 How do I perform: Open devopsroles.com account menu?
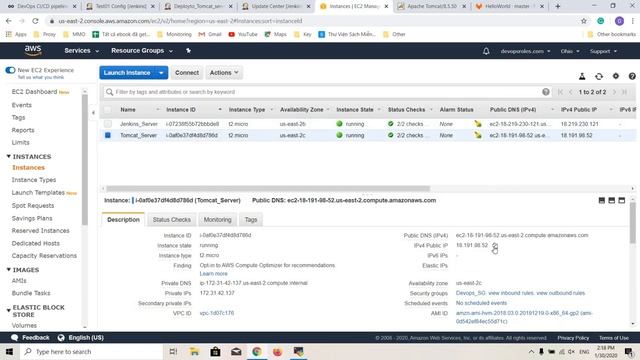tap(525, 51)
